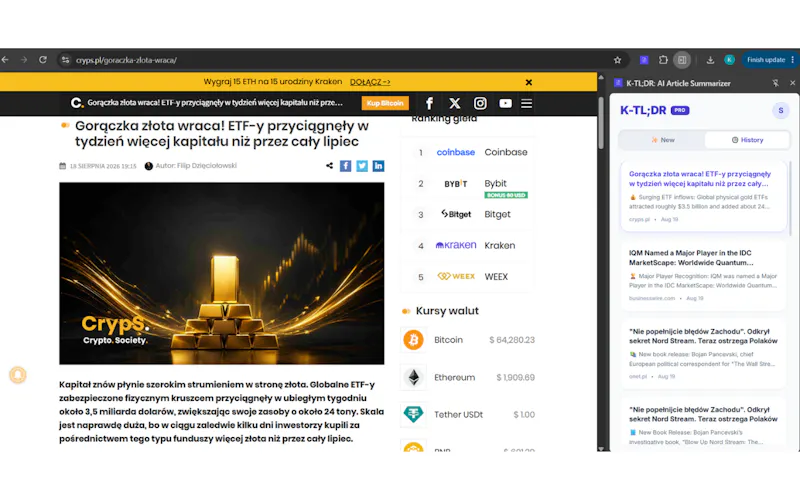Open site information icon beside the URL

click(x=65, y=60)
